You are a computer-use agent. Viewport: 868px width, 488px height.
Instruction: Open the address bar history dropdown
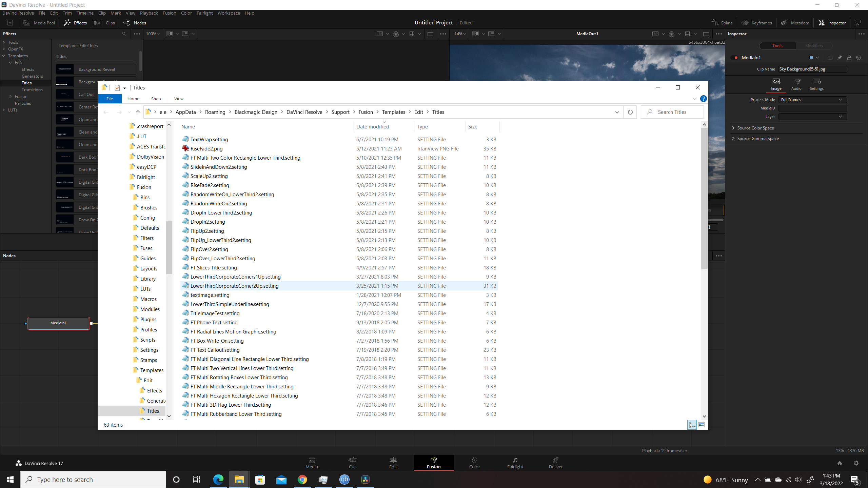click(617, 112)
